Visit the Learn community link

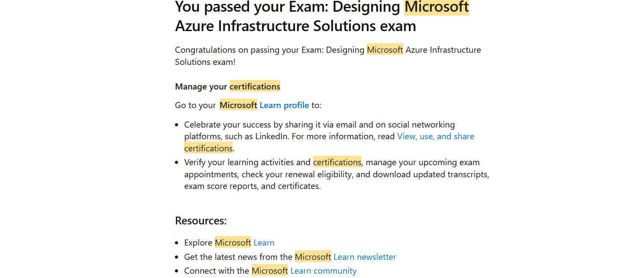click(x=324, y=271)
